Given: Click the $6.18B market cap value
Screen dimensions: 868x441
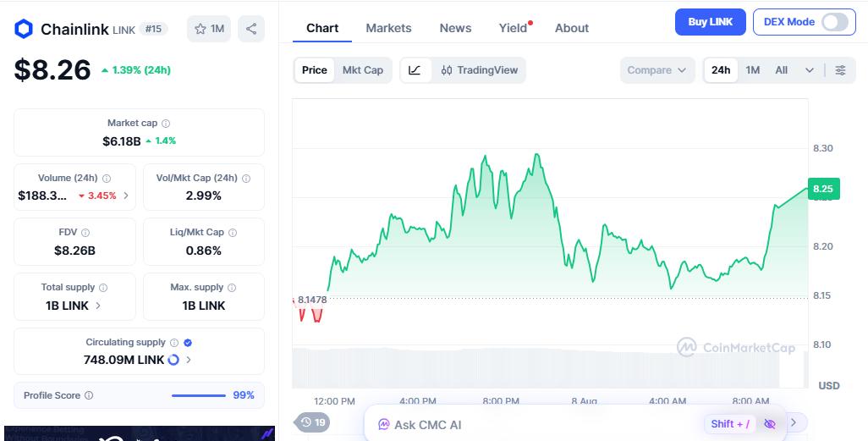Looking at the screenshot, I should point(121,141).
